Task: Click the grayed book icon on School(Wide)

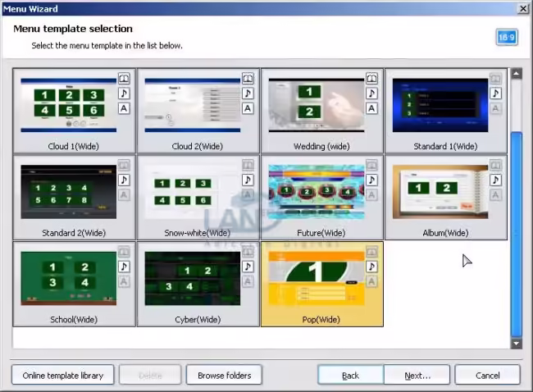Action: [124, 252]
